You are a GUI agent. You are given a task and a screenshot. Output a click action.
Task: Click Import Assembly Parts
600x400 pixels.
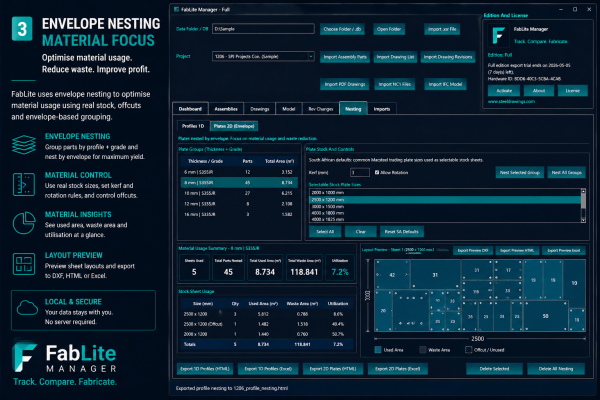coord(345,57)
